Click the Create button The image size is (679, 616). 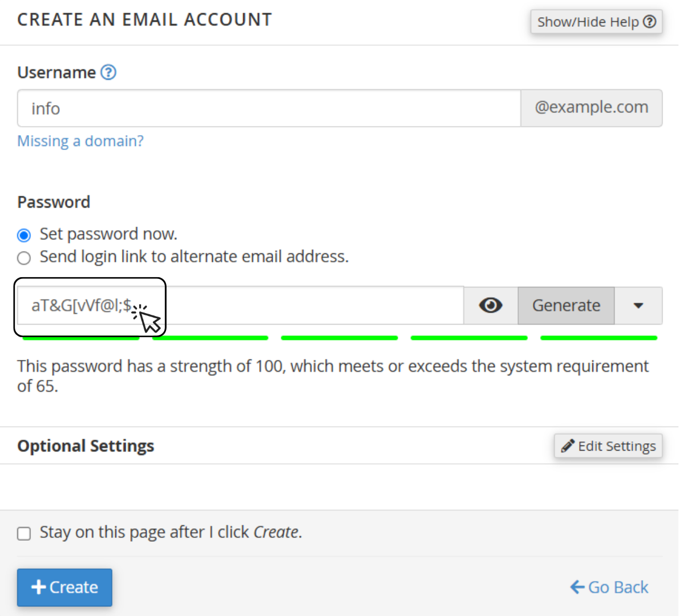pyautogui.click(x=64, y=587)
